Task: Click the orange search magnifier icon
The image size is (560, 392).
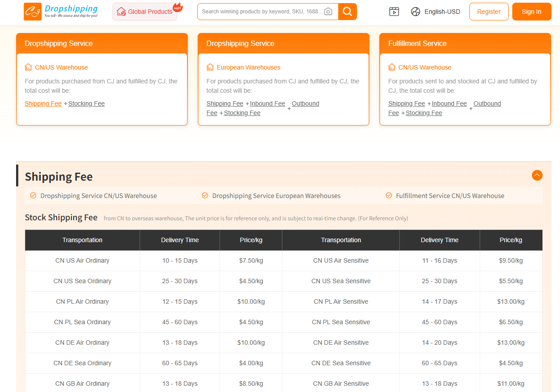Action: [347, 11]
